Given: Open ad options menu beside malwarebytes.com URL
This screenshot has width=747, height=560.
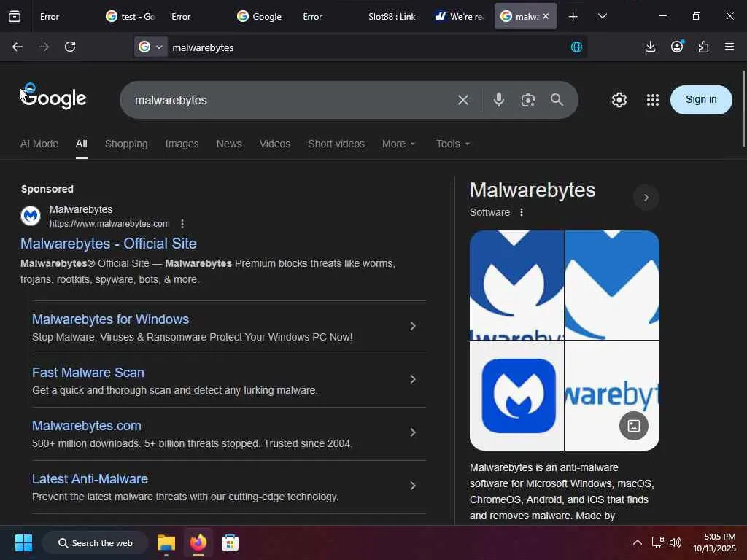Looking at the screenshot, I should pyautogui.click(x=182, y=223).
